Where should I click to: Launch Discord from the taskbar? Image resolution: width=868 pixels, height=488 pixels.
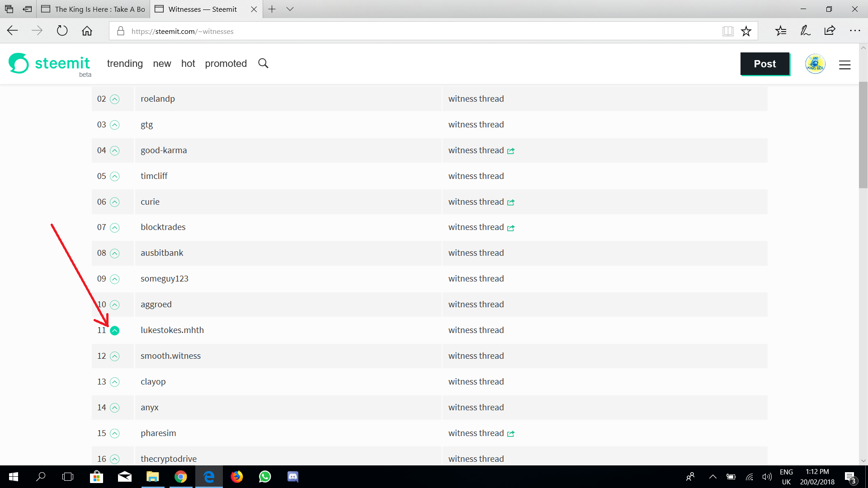click(x=292, y=477)
